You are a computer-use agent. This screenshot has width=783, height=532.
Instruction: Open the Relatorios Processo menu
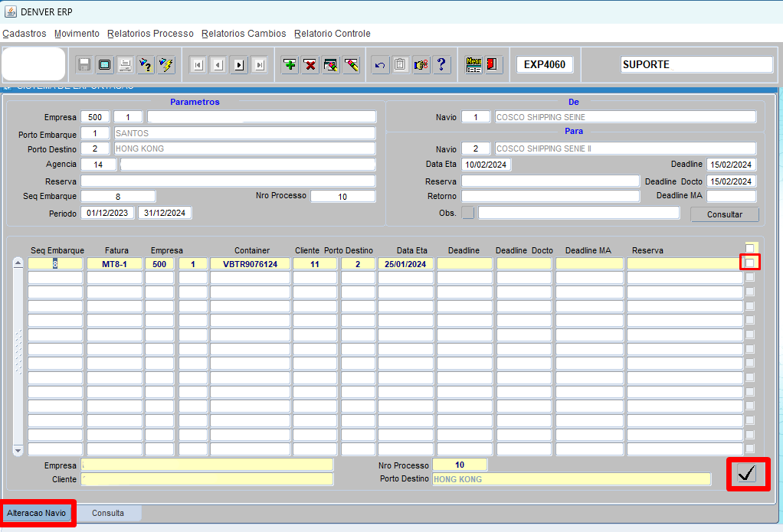150,34
